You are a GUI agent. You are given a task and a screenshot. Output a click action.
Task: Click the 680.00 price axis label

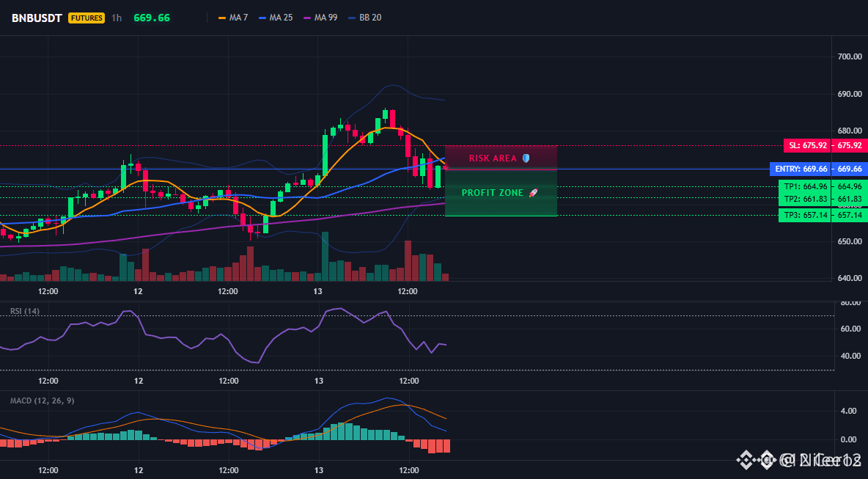point(850,131)
